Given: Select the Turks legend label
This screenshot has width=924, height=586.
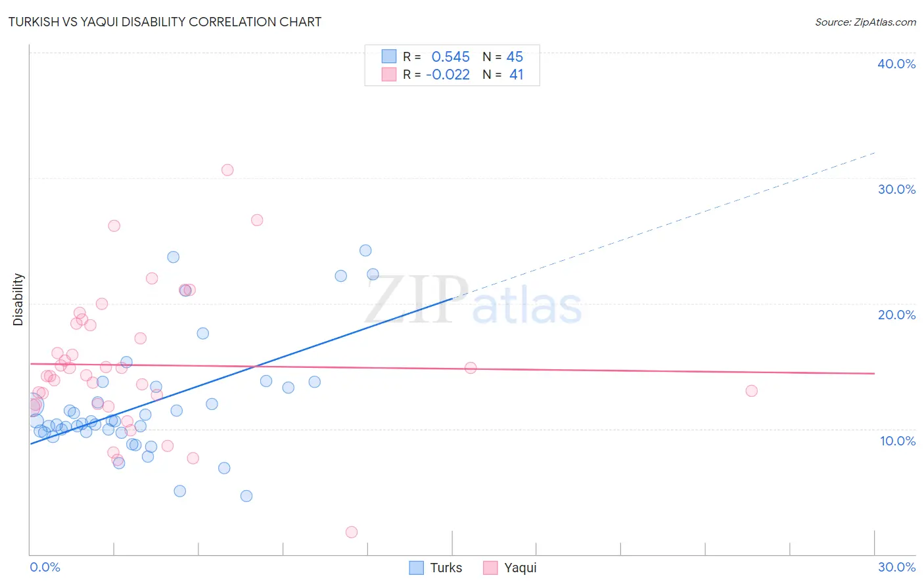Looking at the screenshot, I should point(446,568).
